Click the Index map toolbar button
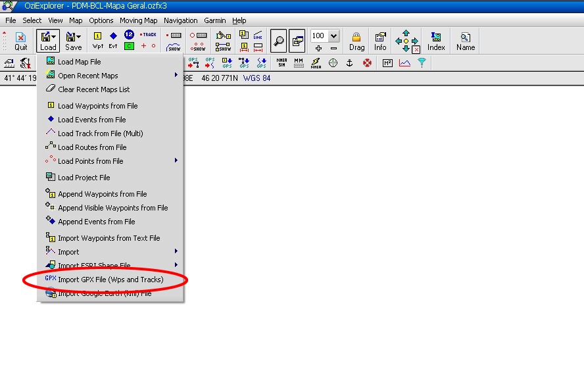The height and width of the screenshot is (392, 584). tap(436, 41)
